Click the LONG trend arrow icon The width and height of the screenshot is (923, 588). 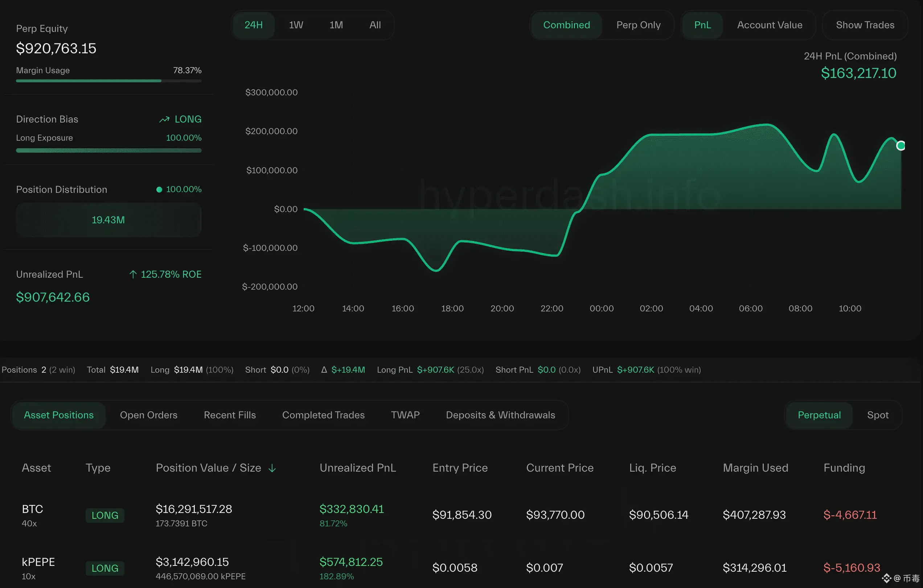(x=164, y=120)
